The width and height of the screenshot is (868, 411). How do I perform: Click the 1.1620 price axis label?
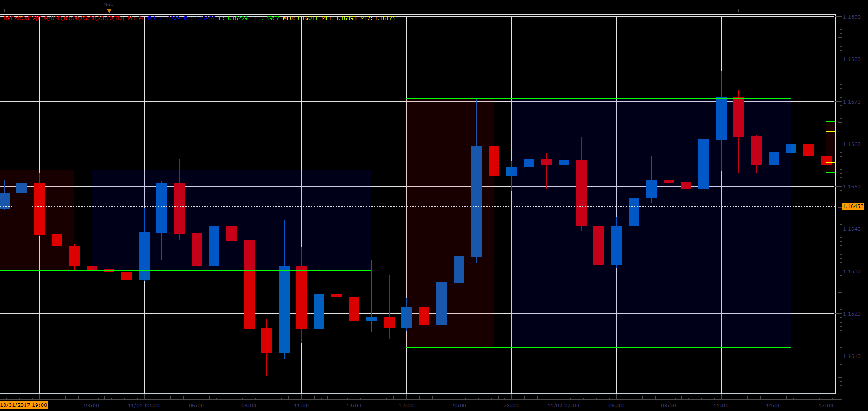pyautogui.click(x=852, y=314)
